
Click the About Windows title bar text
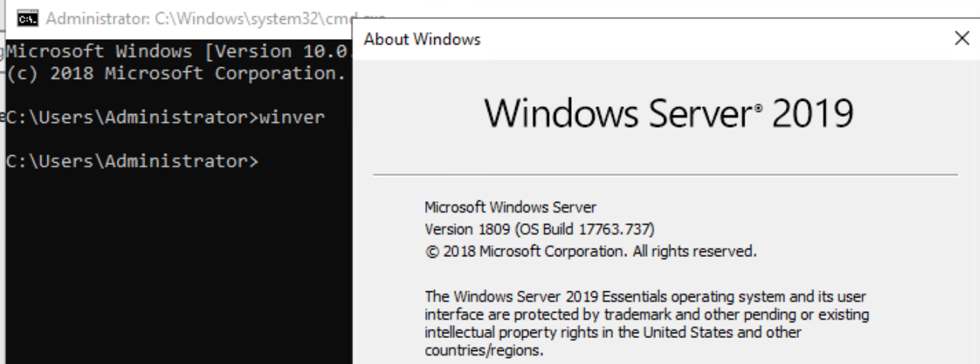pos(423,40)
